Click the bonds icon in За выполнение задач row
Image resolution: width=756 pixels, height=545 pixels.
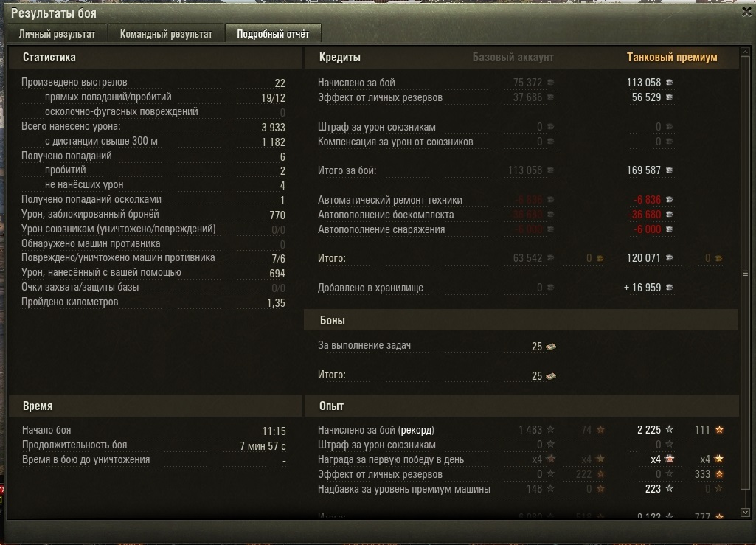551,347
